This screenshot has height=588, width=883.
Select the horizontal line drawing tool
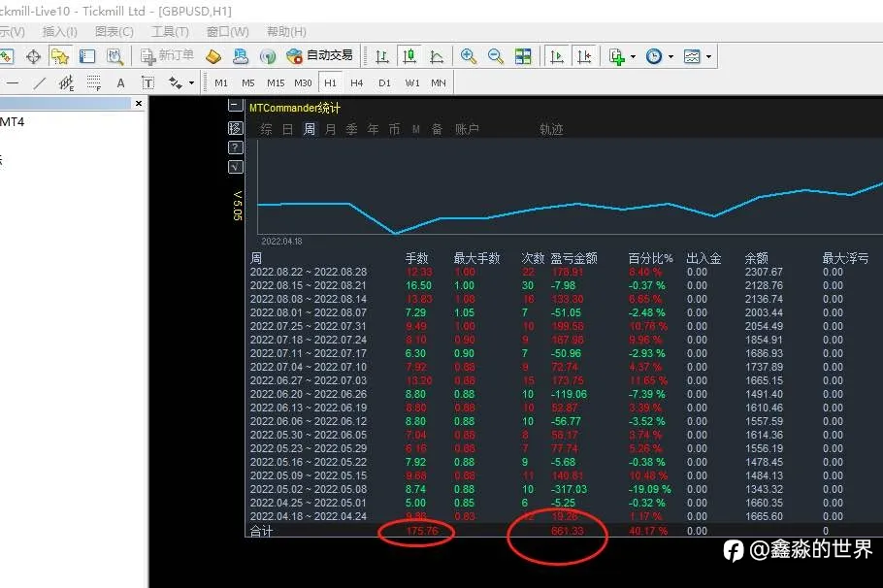point(13,83)
